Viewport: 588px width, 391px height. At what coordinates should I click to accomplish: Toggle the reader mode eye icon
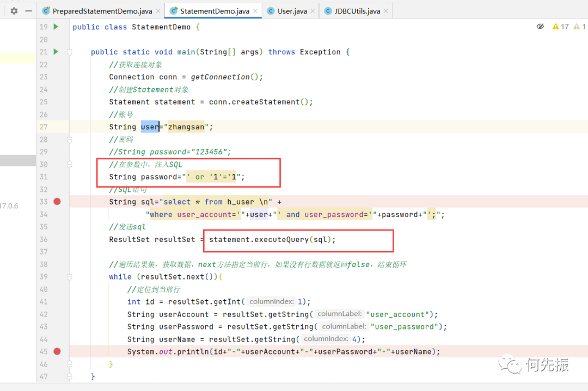point(540,27)
